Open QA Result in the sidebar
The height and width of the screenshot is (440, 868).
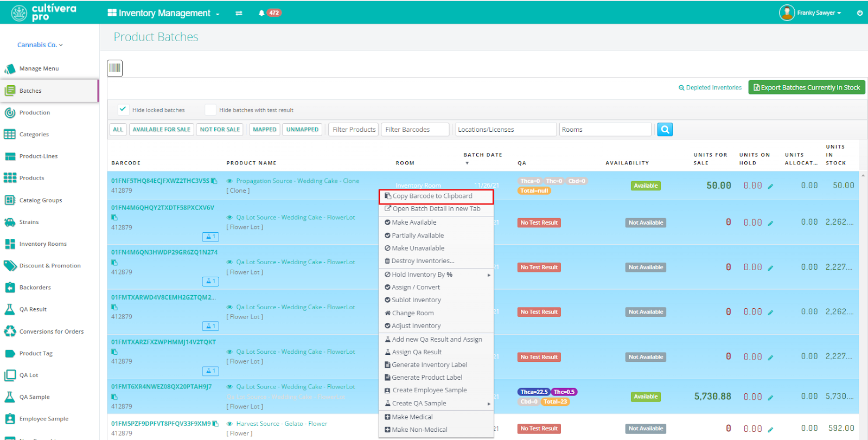[x=33, y=309]
